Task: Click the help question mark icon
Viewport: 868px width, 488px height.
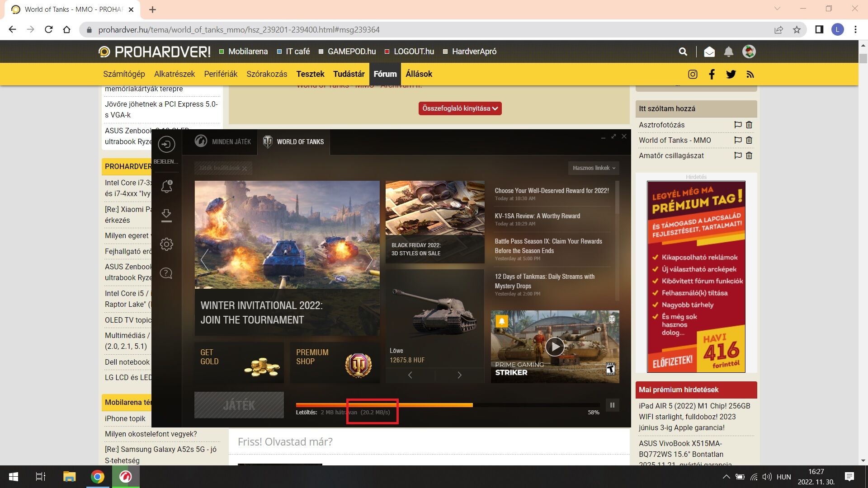Action: 166,273
